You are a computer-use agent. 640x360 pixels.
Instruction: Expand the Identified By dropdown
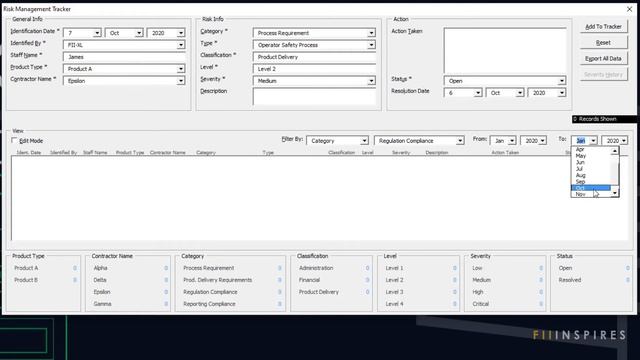tap(181, 45)
